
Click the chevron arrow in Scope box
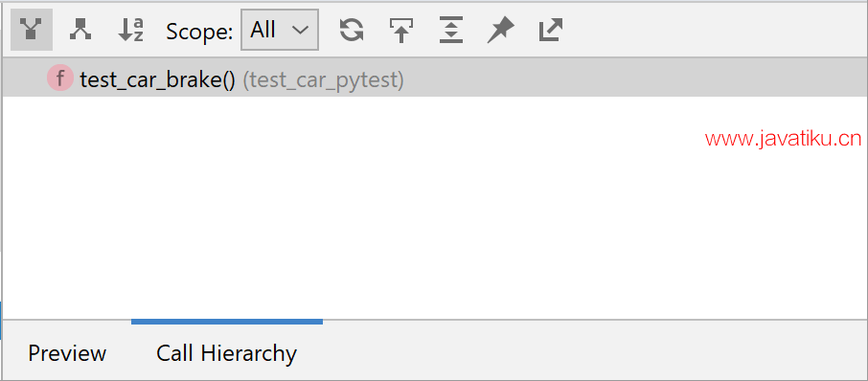(x=300, y=31)
